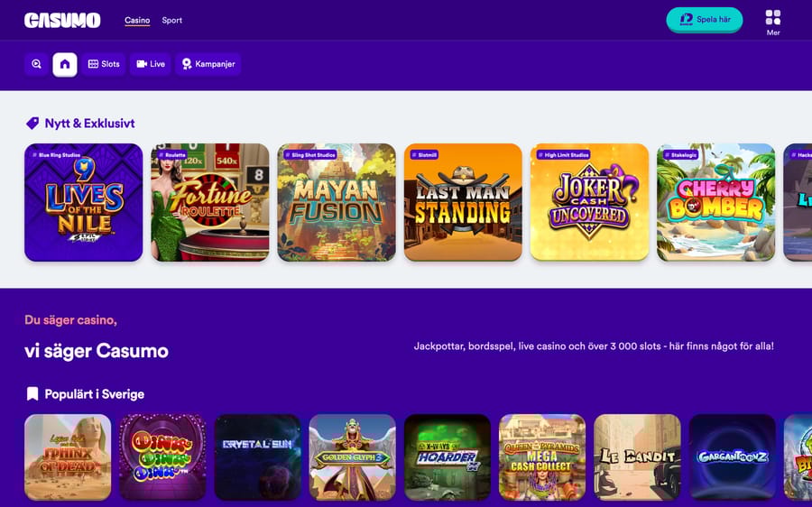This screenshot has width=812, height=507.
Task: Click the Slotmill provider label
Action: tap(425, 155)
